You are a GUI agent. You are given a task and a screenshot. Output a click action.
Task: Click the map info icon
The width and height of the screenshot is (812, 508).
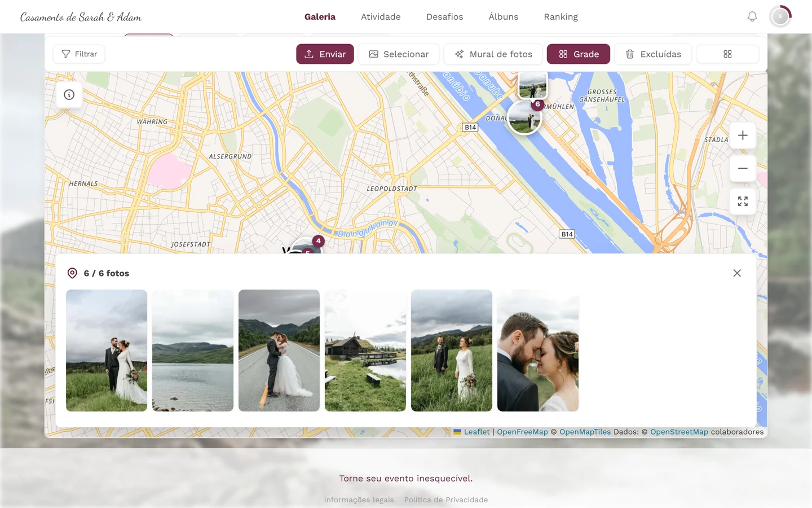(x=69, y=95)
